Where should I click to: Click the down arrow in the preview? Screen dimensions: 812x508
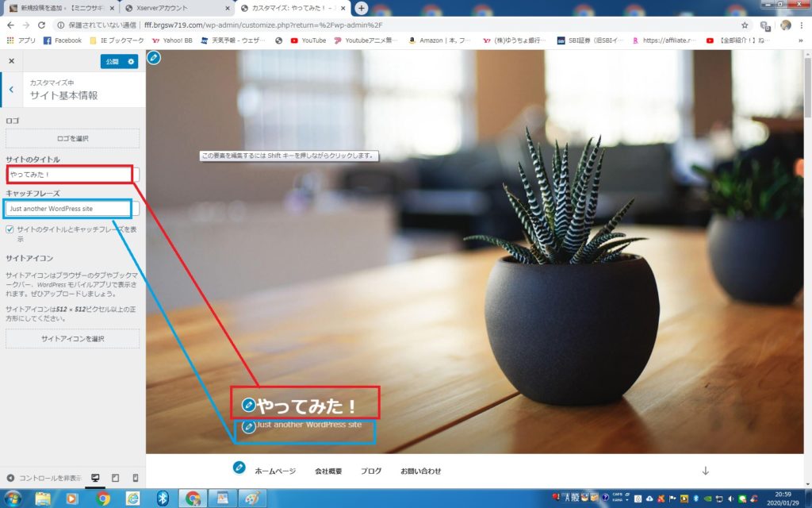pyautogui.click(x=705, y=471)
